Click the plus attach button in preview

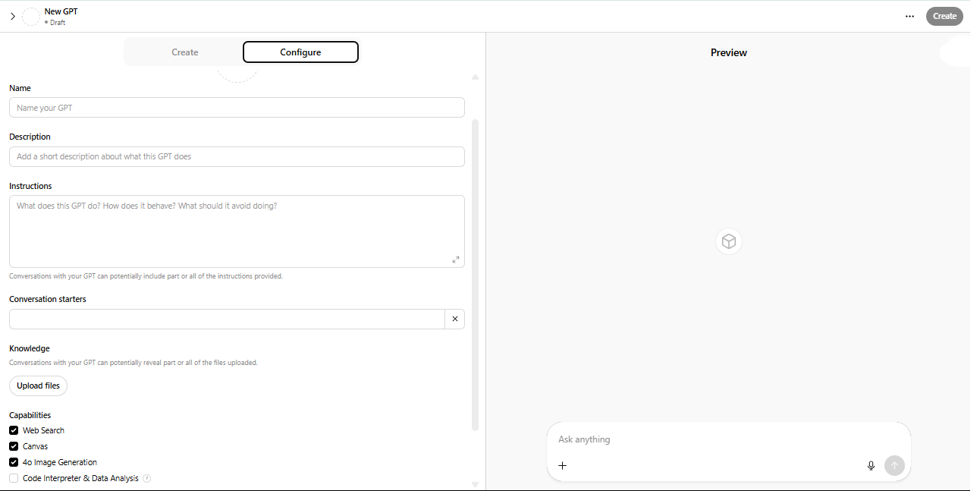(x=562, y=465)
